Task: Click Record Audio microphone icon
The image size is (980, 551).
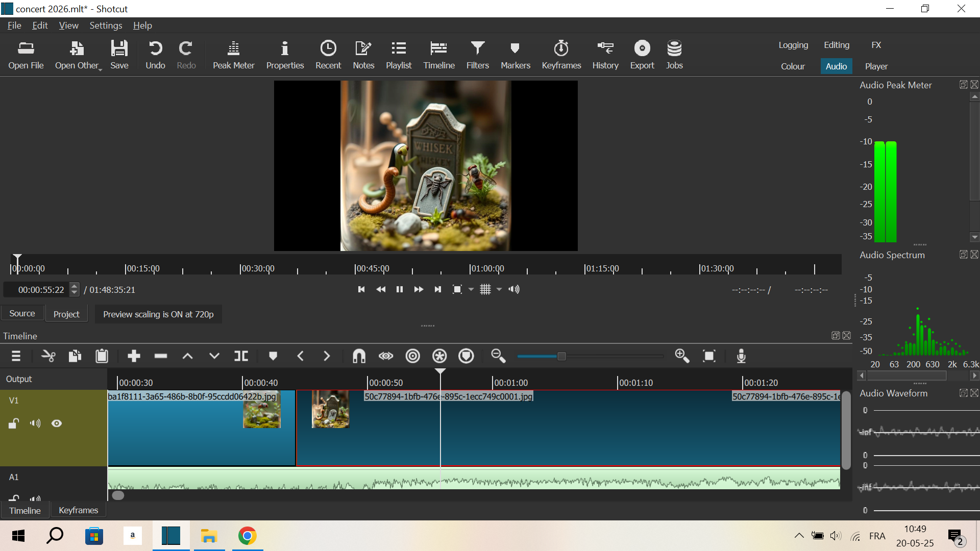Action: 741,356
